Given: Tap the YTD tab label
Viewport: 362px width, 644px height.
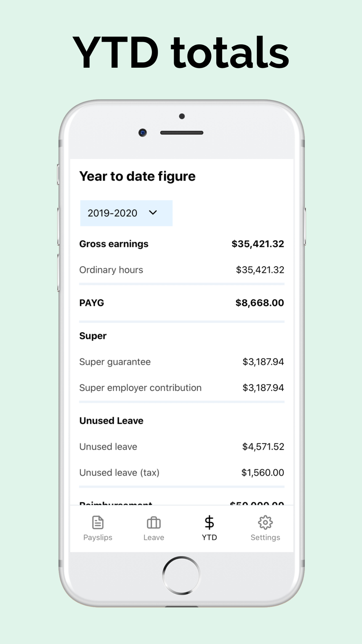Looking at the screenshot, I should click(209, 538).
